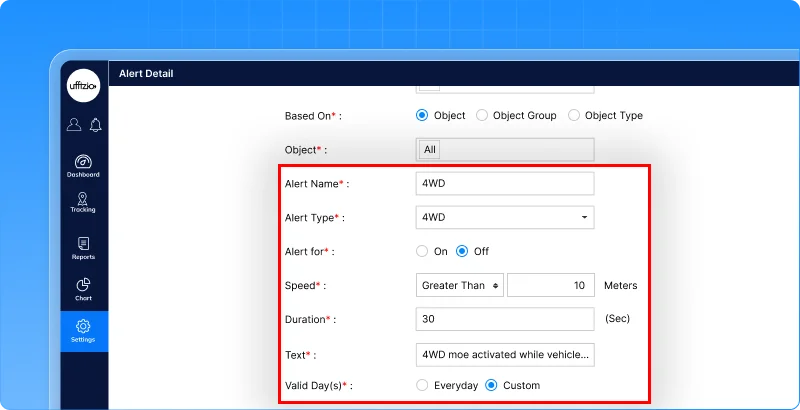
Task: Click the Duration field showing 30
Action: (505, 319)
